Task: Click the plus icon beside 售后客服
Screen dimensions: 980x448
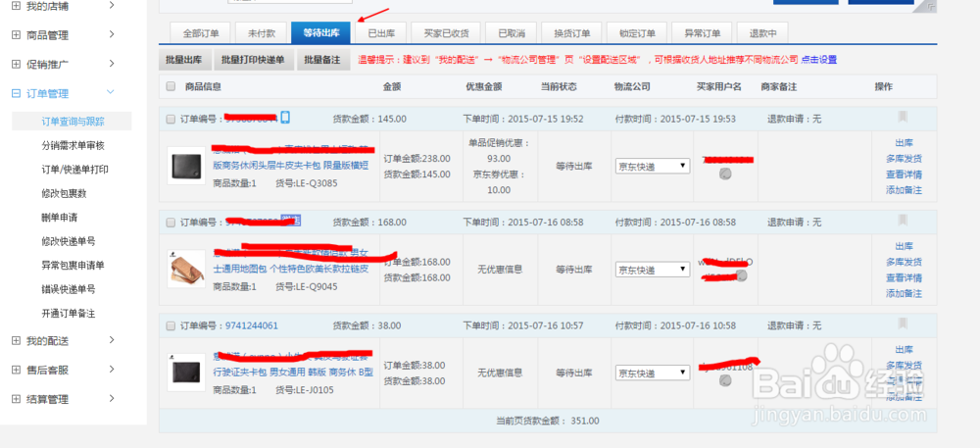Action: (x=16, y=370)
